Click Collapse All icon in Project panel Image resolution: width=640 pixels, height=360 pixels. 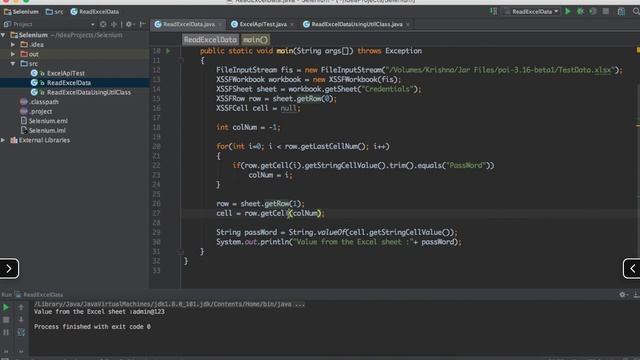114,24
